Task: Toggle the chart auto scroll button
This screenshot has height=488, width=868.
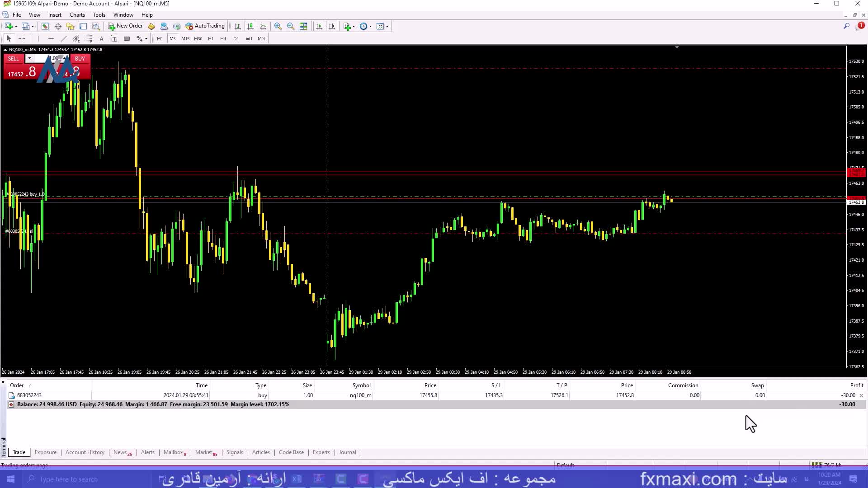Action: click(319, 26)
